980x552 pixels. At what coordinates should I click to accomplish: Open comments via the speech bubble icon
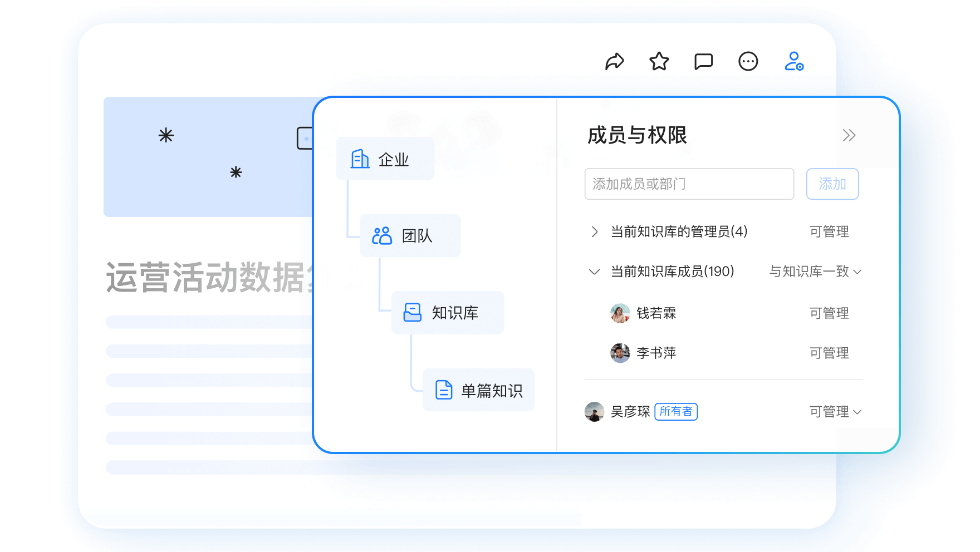click(703, 61)
